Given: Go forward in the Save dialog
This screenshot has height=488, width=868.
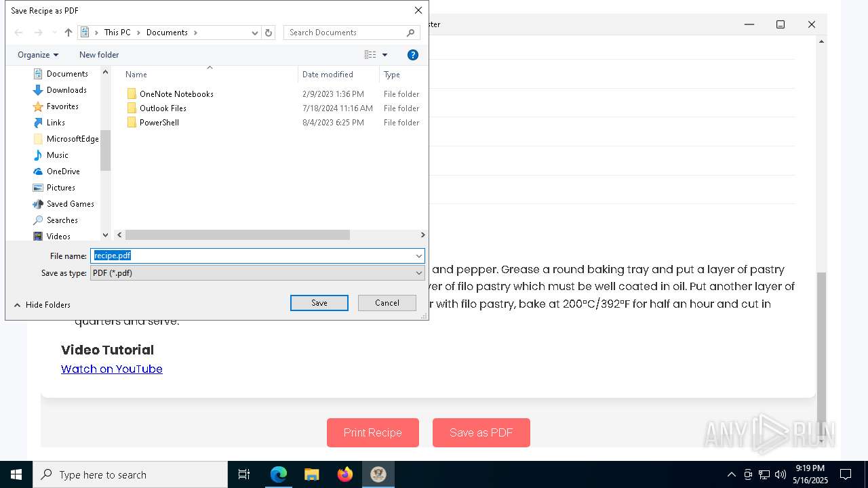Looking at the screenshot, I should point(39,33).
